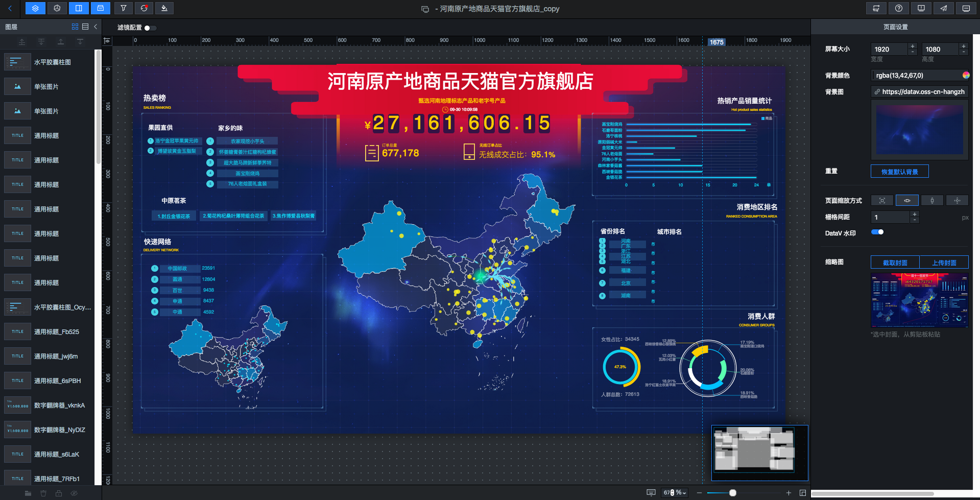The image size is (980, 500).
Task: Click the lock icon below layers list
Action: tap(59, 493)
